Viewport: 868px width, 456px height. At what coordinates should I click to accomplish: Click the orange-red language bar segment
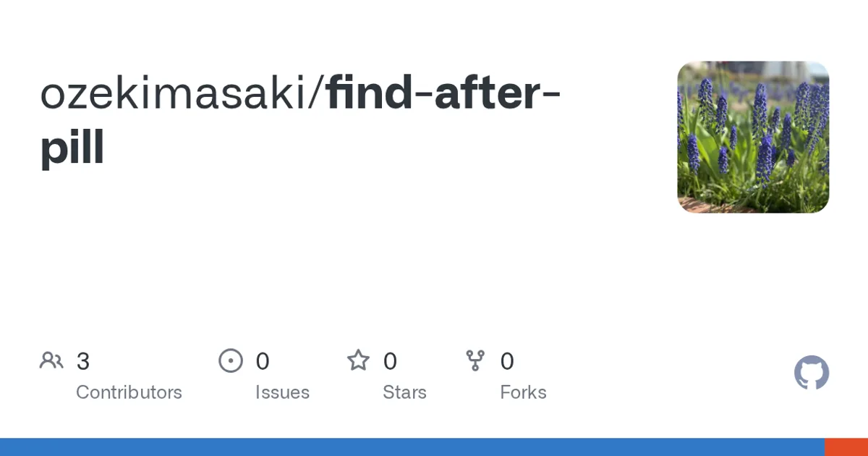pos(846,447)
